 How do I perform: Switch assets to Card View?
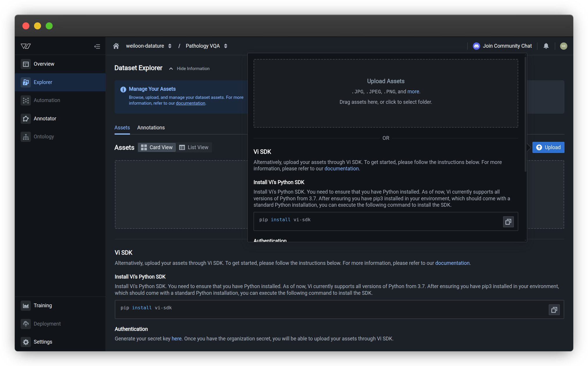(156, 147)
